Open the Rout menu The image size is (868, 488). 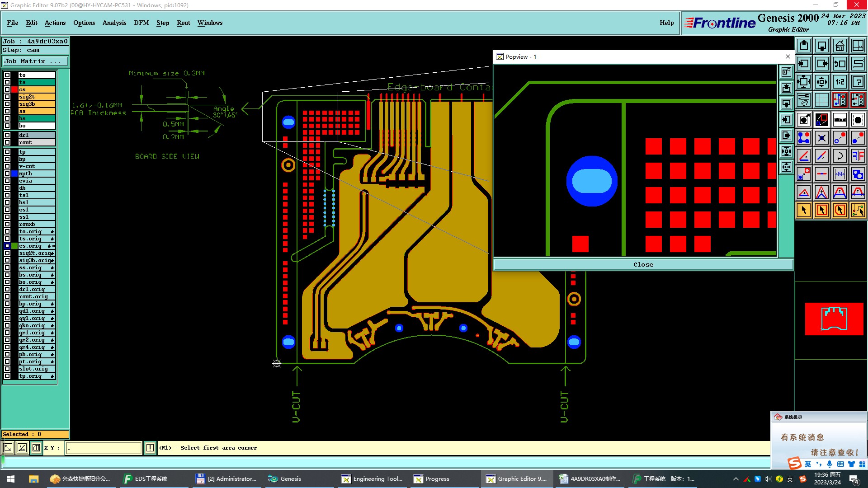pyautogui.click(x=183, y=23)
